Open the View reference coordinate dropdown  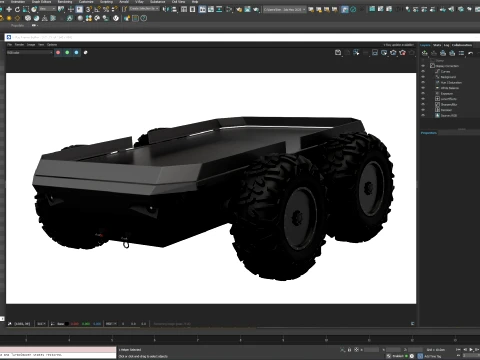tap(48, 9)
